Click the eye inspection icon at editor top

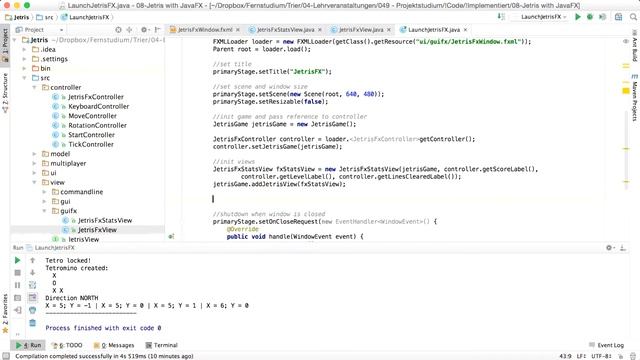point(626,41)
